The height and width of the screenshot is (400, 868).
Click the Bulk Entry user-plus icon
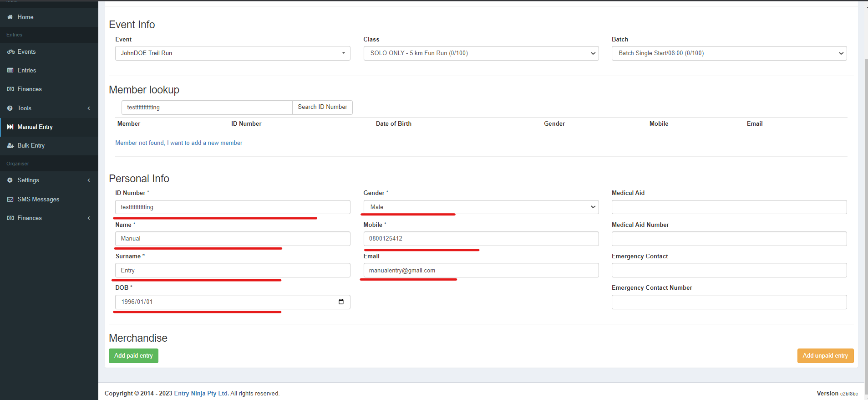[x=10, y=146]
